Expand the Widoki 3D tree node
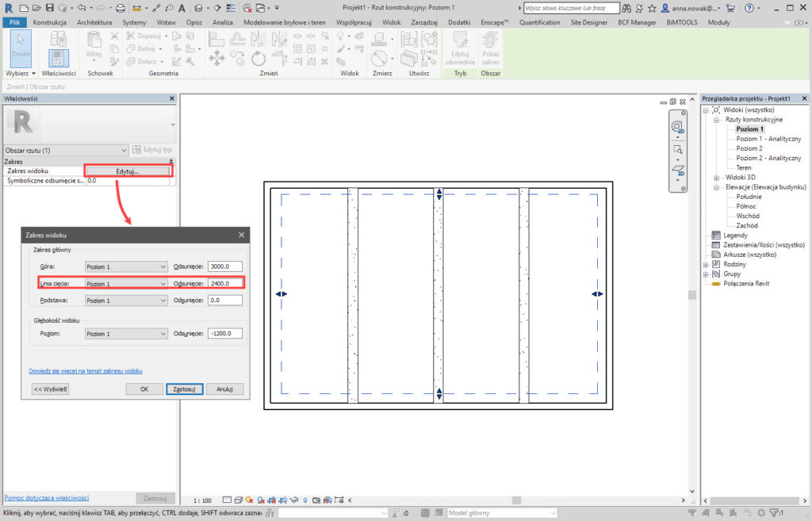This screenshot has height=521, width=812. [x=716, y=178]
